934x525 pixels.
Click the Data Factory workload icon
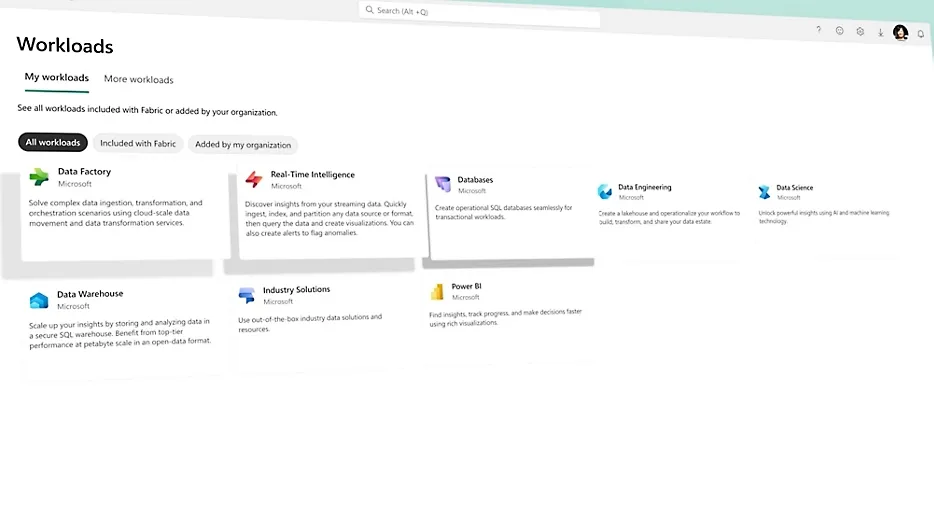(39, 176)
